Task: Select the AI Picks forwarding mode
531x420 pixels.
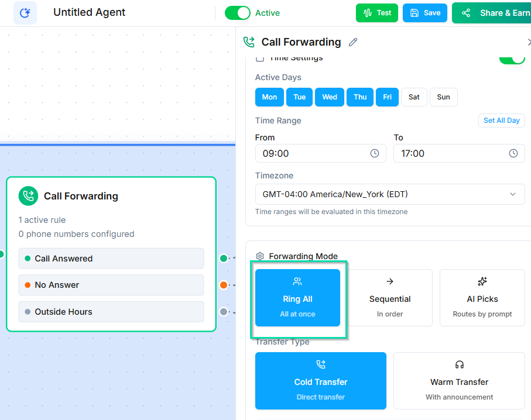Action: (x=482, y=298)
